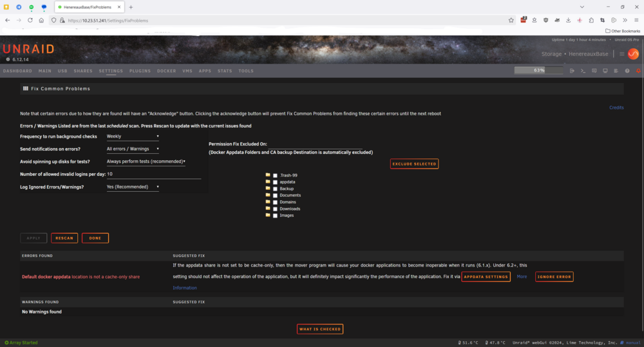Viewport: 644px width, 347px height.
Task: Open the Information link under suggested fix
Action: pos(185,288)
